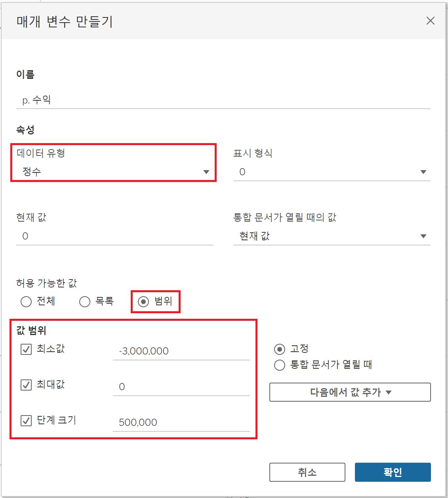Open the 다음에서 값 추가 dropdown button
Image resolution: width=448 pixels, height=498 pixels.
pos(350,392)
